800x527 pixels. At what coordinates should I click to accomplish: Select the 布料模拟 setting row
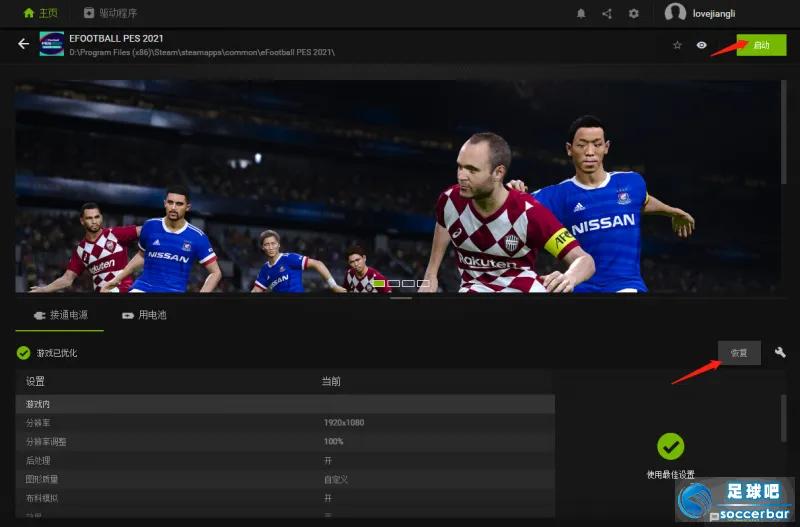pyautogui.click(x=285, y=498)
